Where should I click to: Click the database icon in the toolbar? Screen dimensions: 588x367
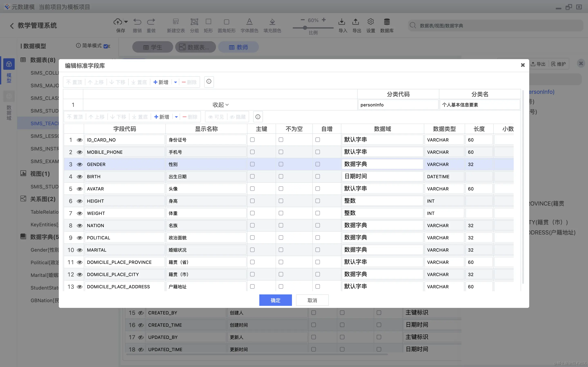[x=386, y=22]
